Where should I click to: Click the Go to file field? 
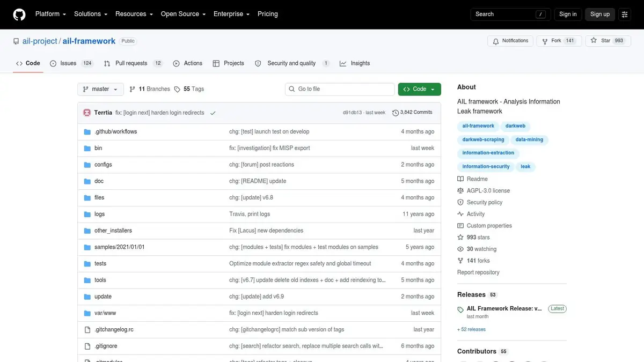click(x=340, y=89)
